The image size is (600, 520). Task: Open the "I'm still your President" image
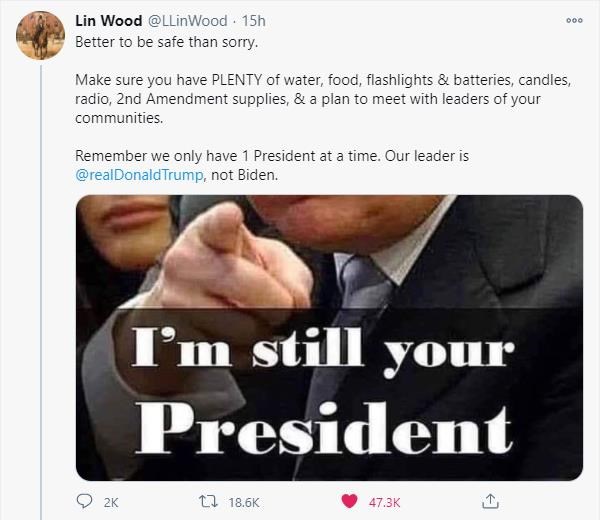329,338
